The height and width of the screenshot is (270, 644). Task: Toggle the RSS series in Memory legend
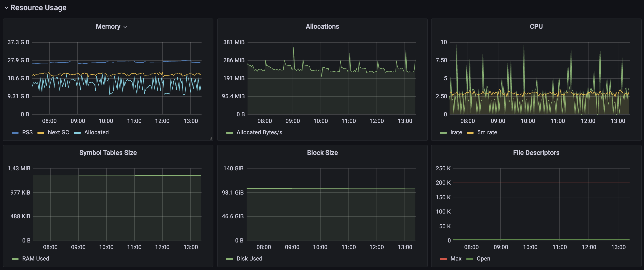point(27,132)
